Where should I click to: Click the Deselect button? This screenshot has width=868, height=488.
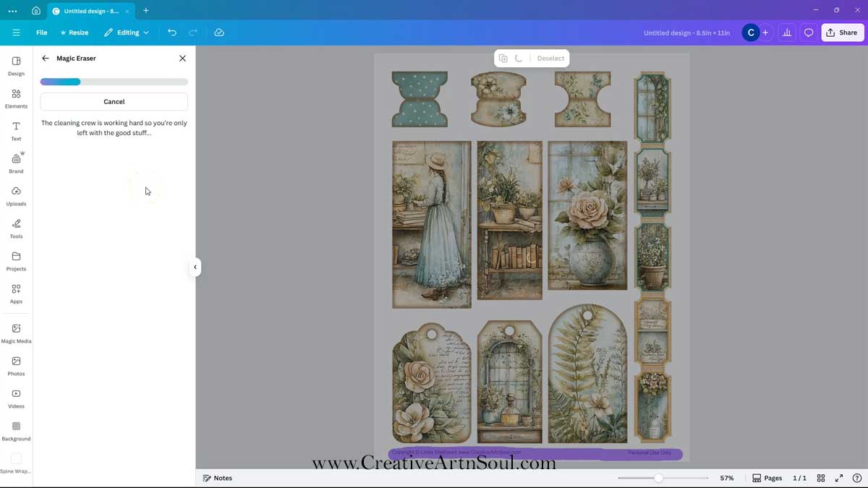[x=550, y=59]
